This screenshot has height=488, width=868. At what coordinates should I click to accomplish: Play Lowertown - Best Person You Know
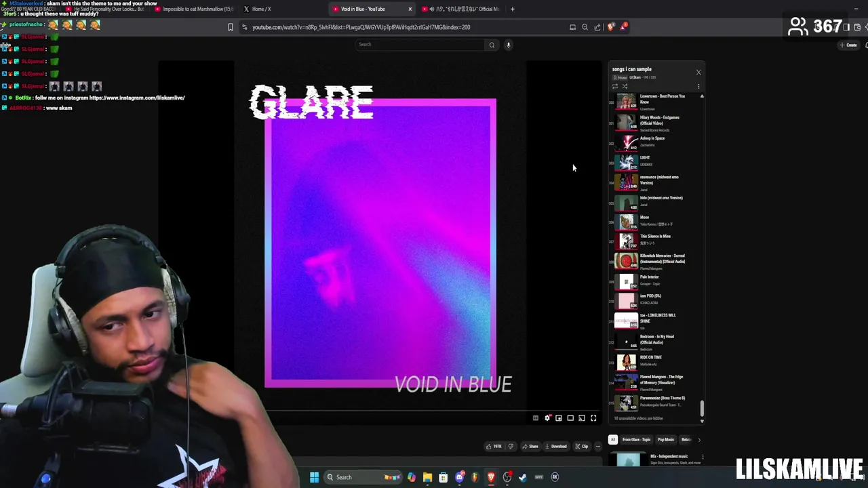point(654,102)
